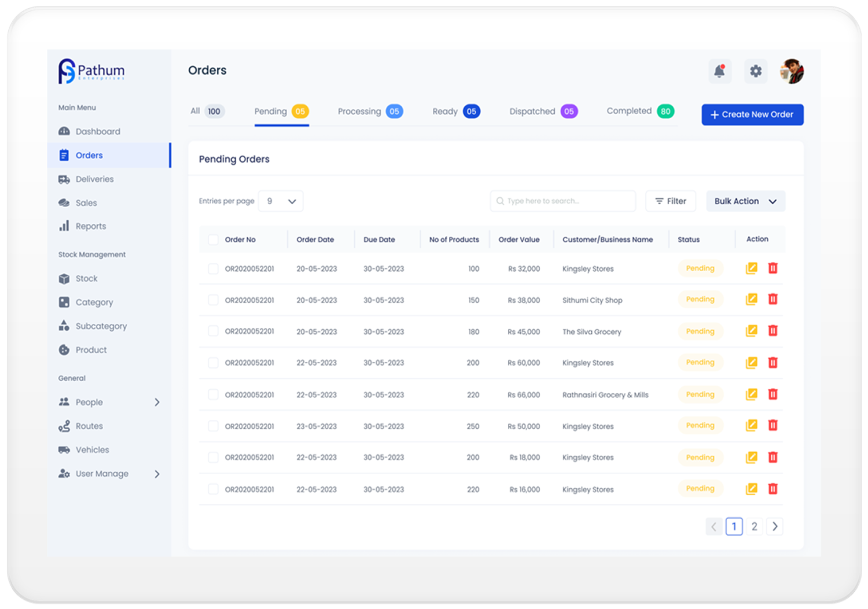Screen dimensions: 868x609
Task: Open the Dashboard section
Action: pos(98,131)
